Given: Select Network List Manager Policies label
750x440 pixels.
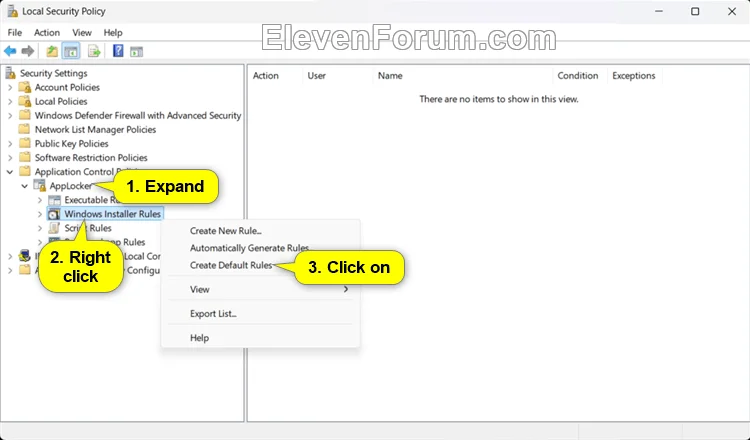Looking at the screenshot, I should click(x=95, y=130).
